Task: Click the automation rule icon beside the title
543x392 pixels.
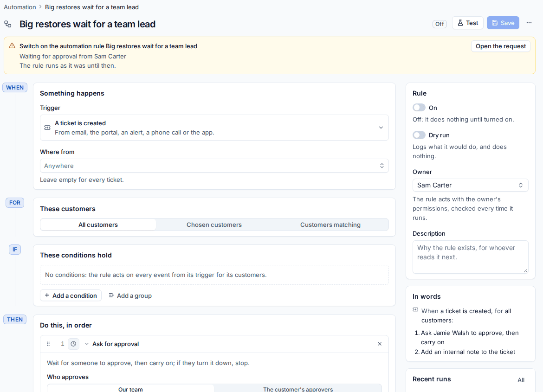Action: tap(8, 24)
